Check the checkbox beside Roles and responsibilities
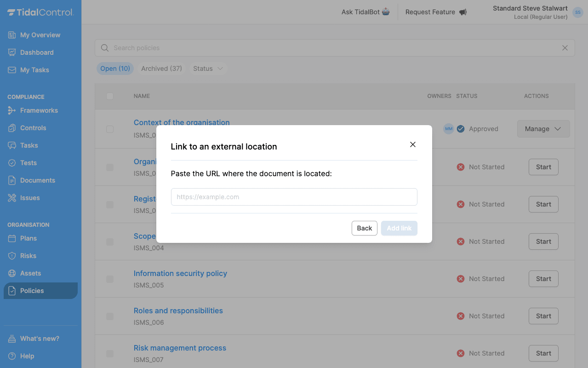The height and width of the screenshot is (368, 588). (x=109, y=316)
